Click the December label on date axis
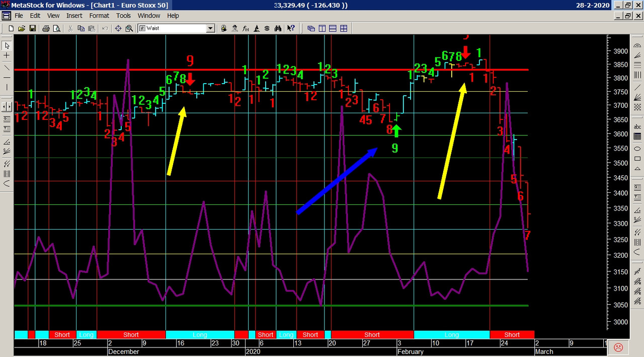This screenshot has height=357, width=644. (123, 351)
